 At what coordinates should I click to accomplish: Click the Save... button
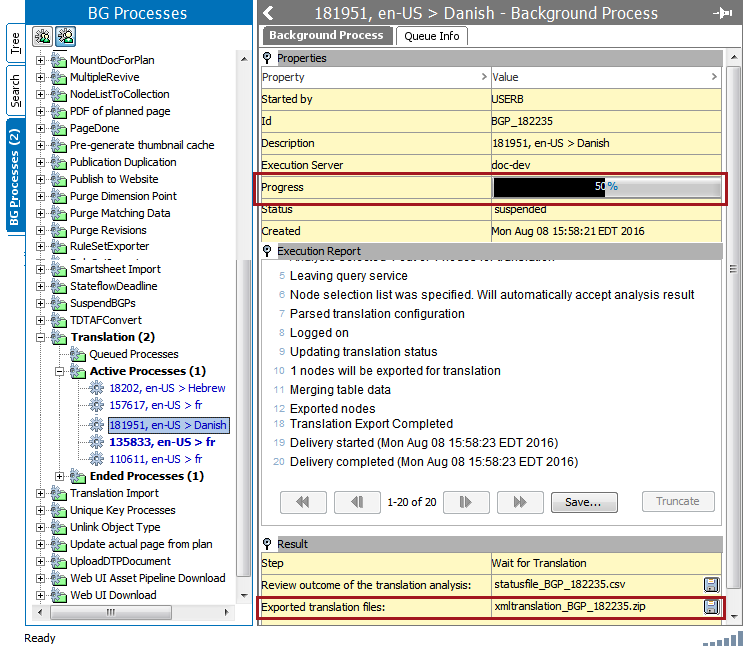coord(584,502)
